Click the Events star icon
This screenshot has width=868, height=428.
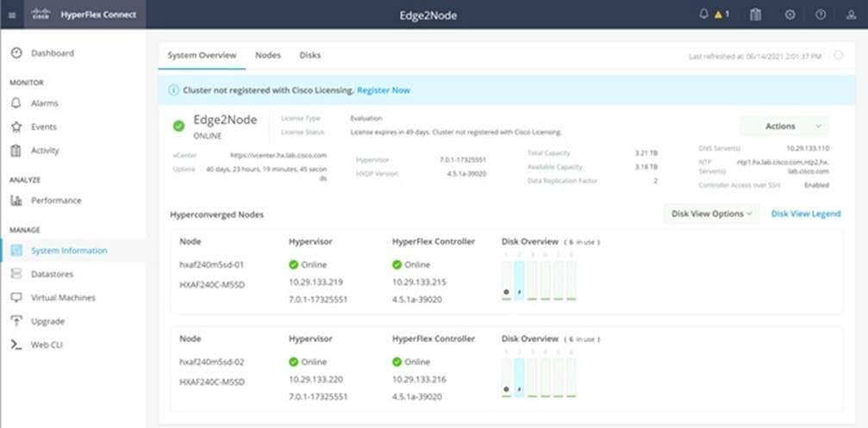coord(16,127)
